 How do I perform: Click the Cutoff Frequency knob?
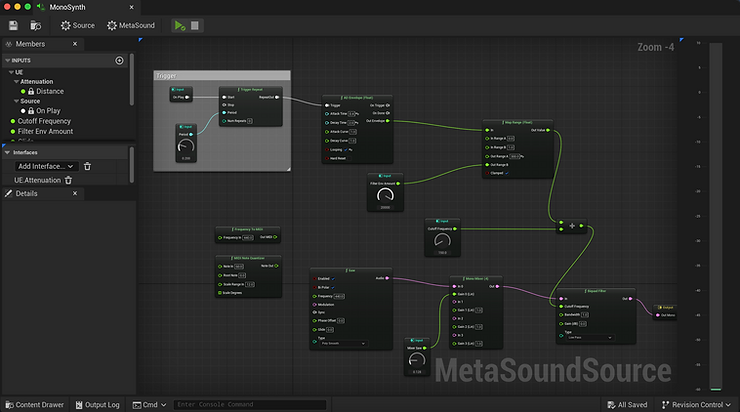[442, 241]
